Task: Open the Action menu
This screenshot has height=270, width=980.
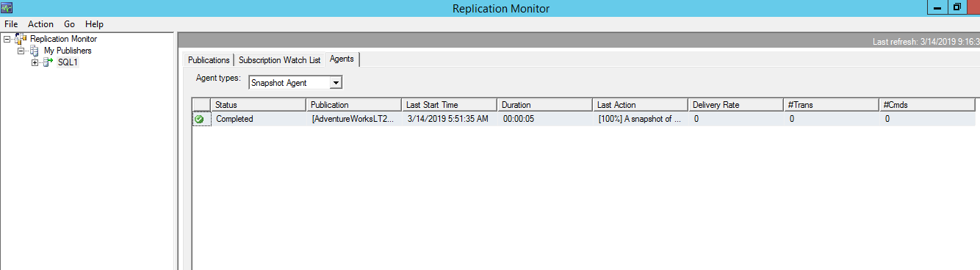Action: click(x=40, y=24)
